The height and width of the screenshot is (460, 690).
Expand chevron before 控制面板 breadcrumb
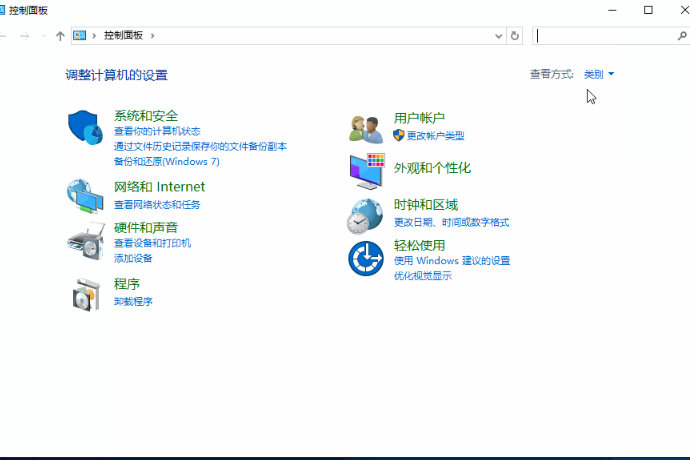click(x=94, y=36)
